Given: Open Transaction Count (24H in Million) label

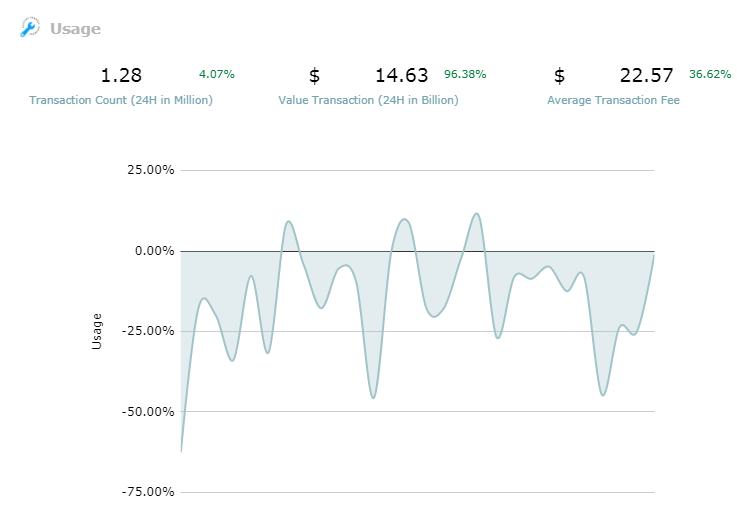Looking at the screenshot, I should pos(121,100).
